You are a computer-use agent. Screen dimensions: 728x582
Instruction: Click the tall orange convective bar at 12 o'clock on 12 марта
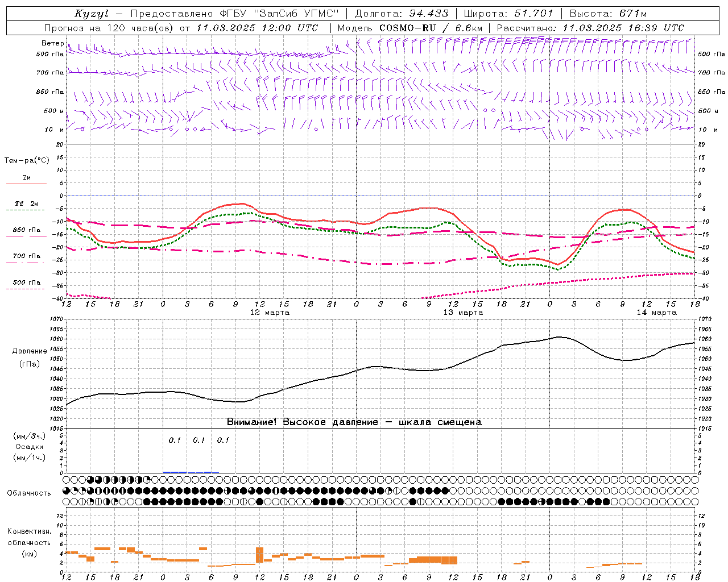pyautogui.click(x=259, y=555)
